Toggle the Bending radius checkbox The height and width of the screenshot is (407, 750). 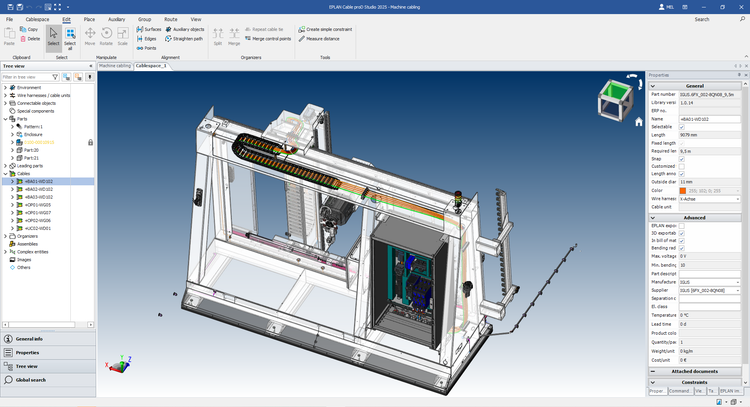click(682, 249)
